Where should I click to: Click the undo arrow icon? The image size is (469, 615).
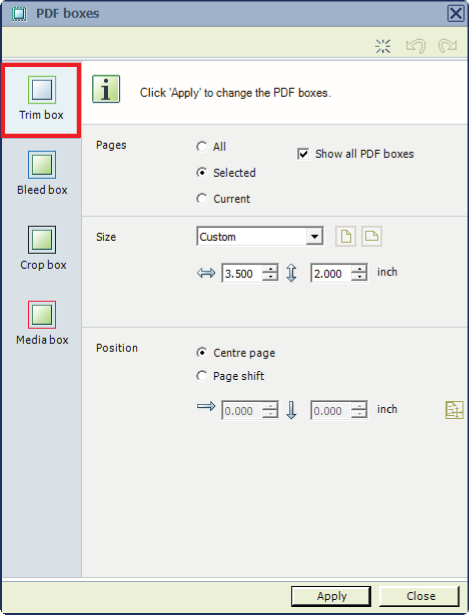(416, 46)
